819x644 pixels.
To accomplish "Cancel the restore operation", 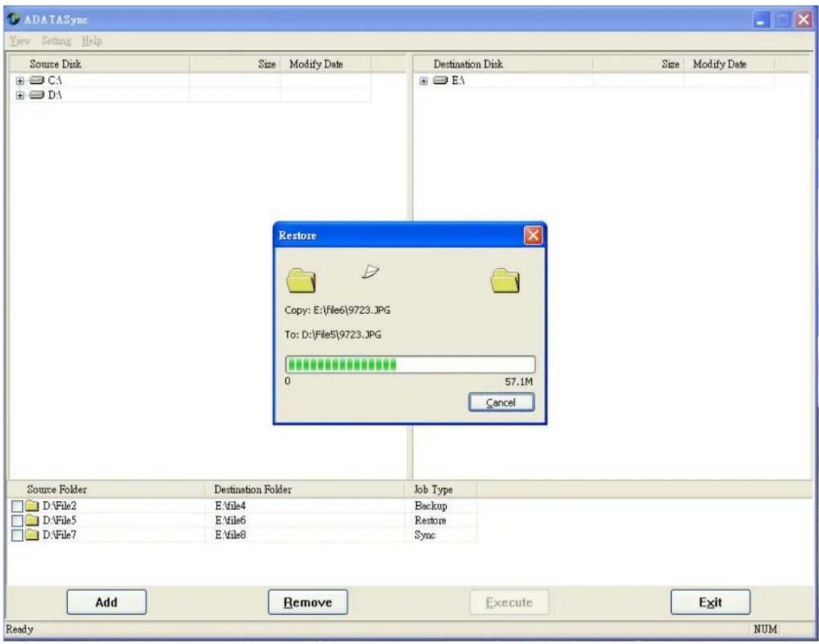I will [501, 403].
